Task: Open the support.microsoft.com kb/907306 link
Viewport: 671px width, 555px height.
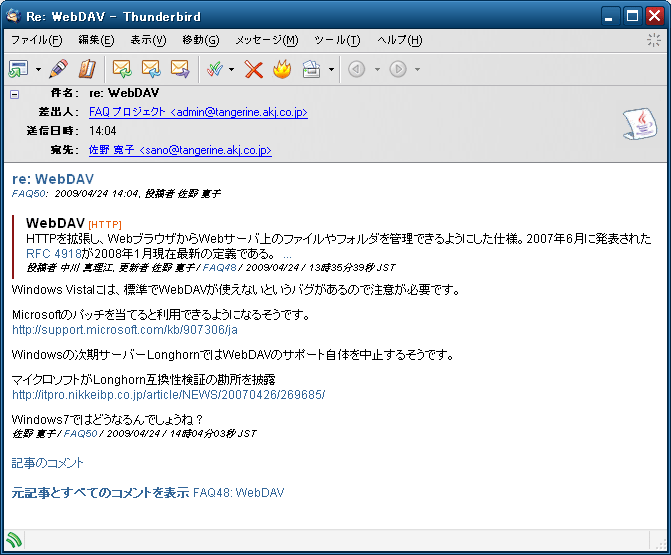Action: pyautogui.click(x=125, y=329)
